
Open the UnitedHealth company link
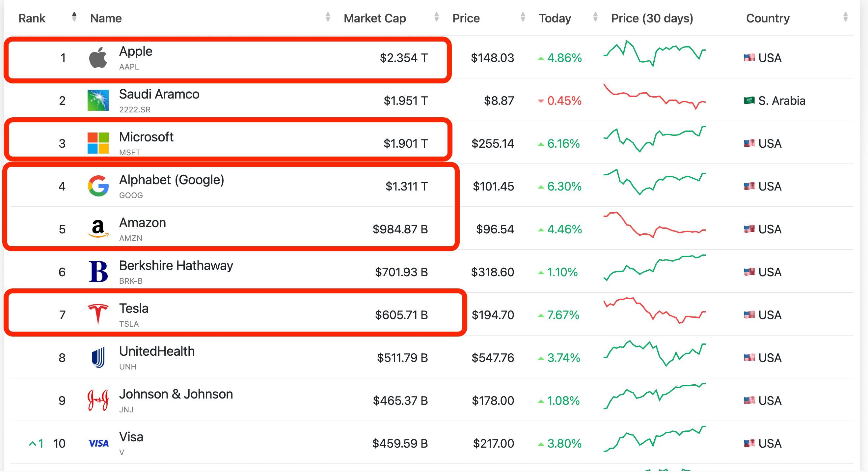click(157, 351)
